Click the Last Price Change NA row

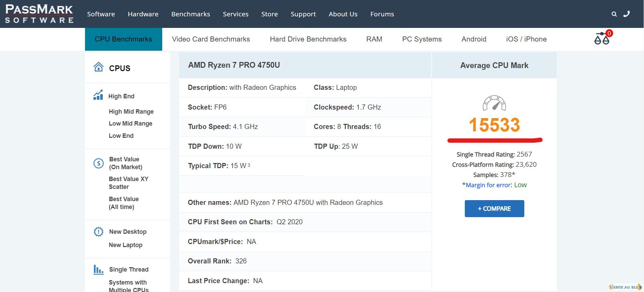click(x=305, y=281)
